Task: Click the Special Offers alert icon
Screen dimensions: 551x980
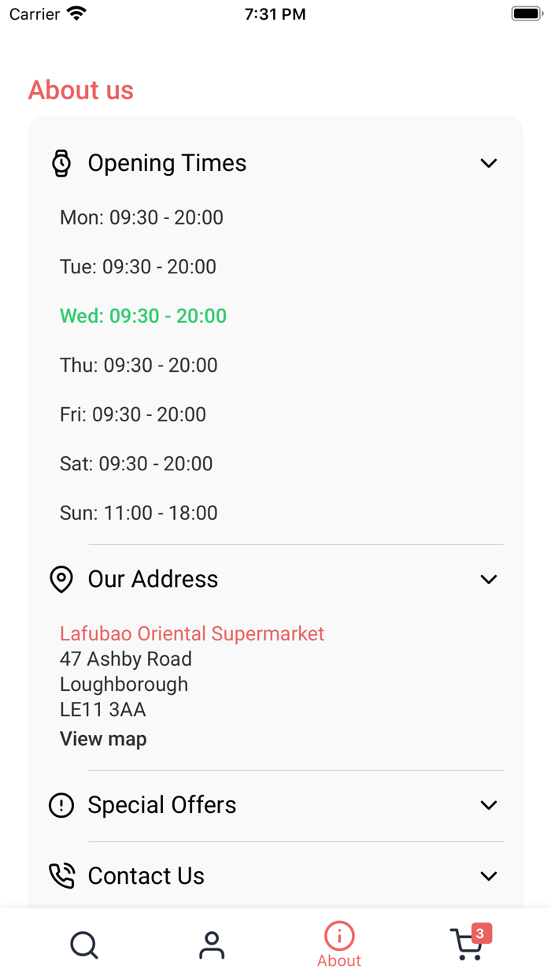Action: (61, 805)
